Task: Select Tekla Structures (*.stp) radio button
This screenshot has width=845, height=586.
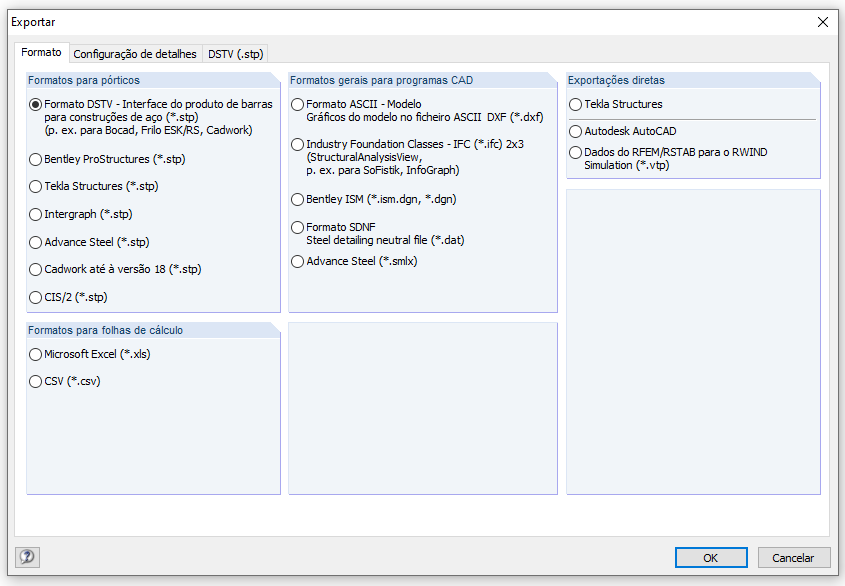Action: [36, 186]
